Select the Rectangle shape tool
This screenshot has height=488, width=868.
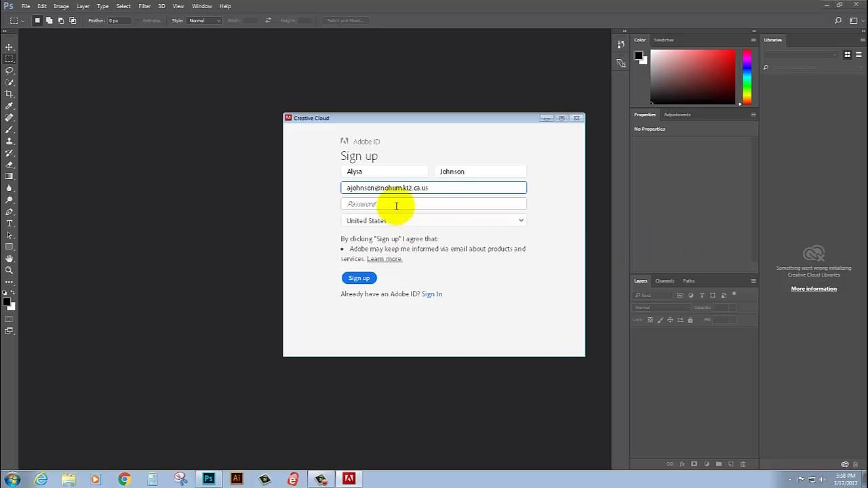9,247
